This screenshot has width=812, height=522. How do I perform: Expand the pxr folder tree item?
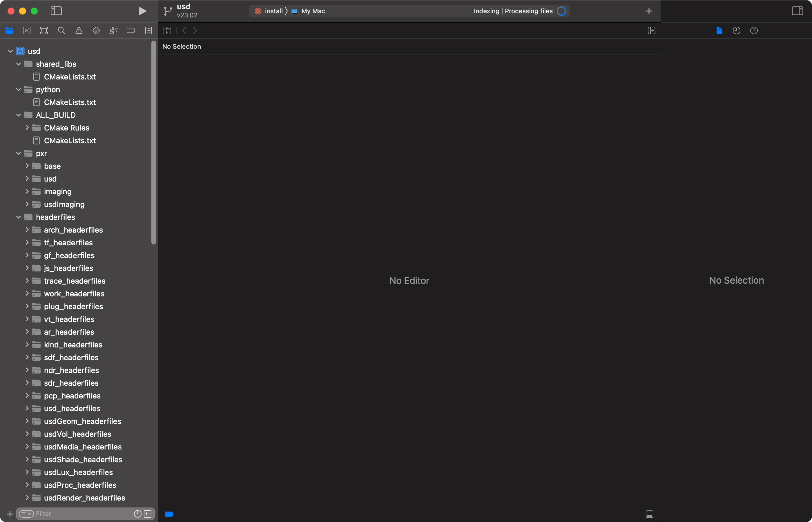(18, 153)
